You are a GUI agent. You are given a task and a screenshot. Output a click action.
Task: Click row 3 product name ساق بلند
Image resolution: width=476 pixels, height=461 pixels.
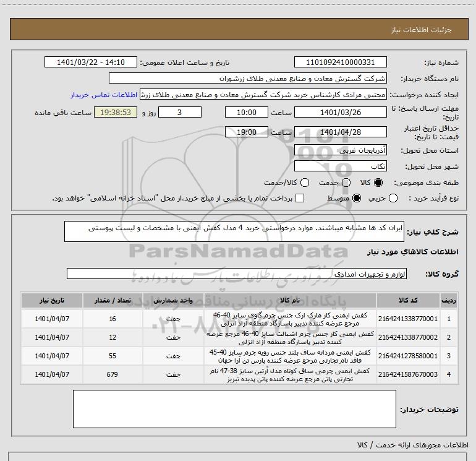(x=290, y=356)
